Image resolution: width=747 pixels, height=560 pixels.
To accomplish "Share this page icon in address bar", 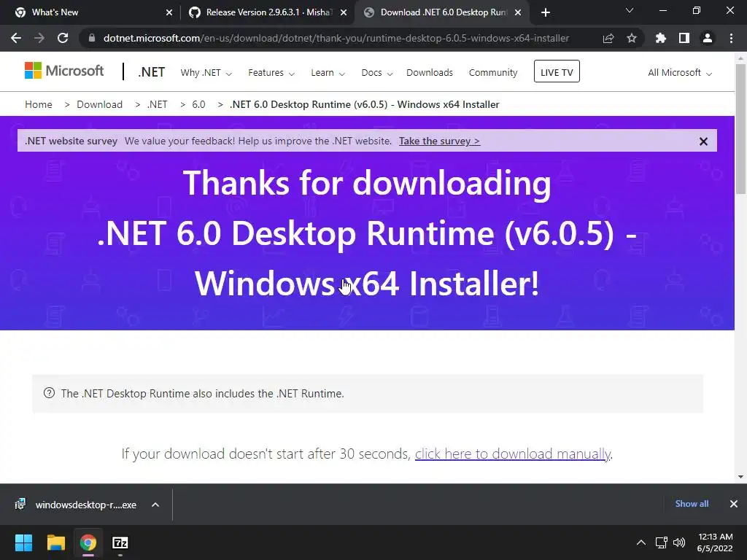I will click(608, 38).
